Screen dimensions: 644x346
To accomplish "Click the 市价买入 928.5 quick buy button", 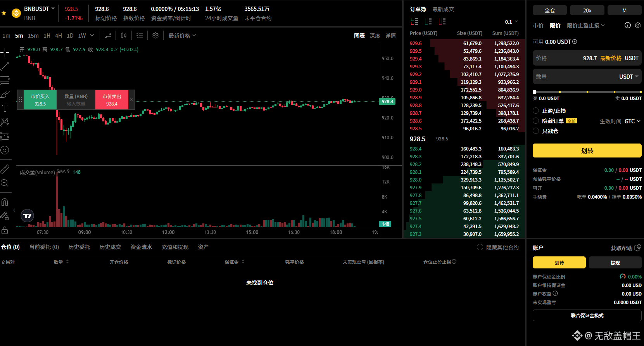I will click(40, 100).
